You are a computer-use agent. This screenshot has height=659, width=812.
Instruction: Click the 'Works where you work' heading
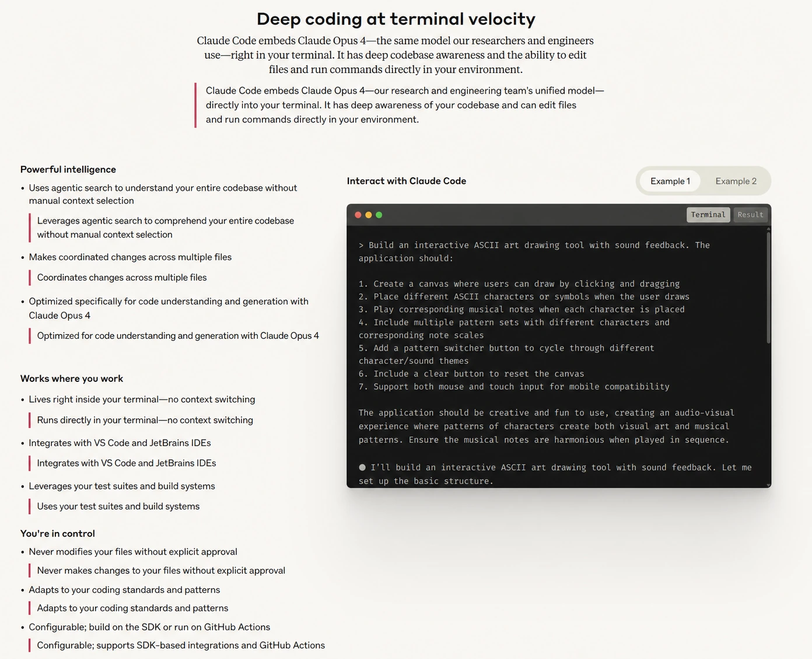tap(72, 378)
